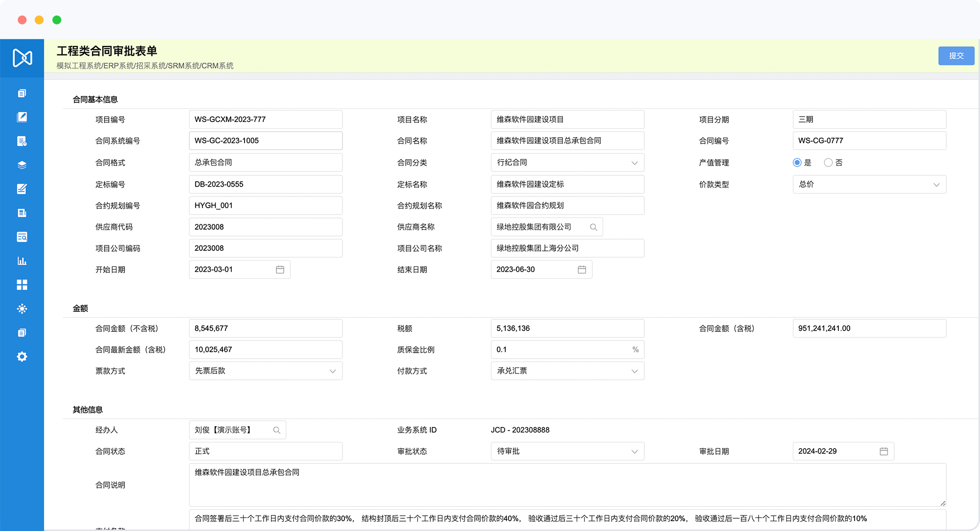Click the document with clock sidebar icon
The width and height of the screenshot is (980, 531).
[x=22, y=141]
